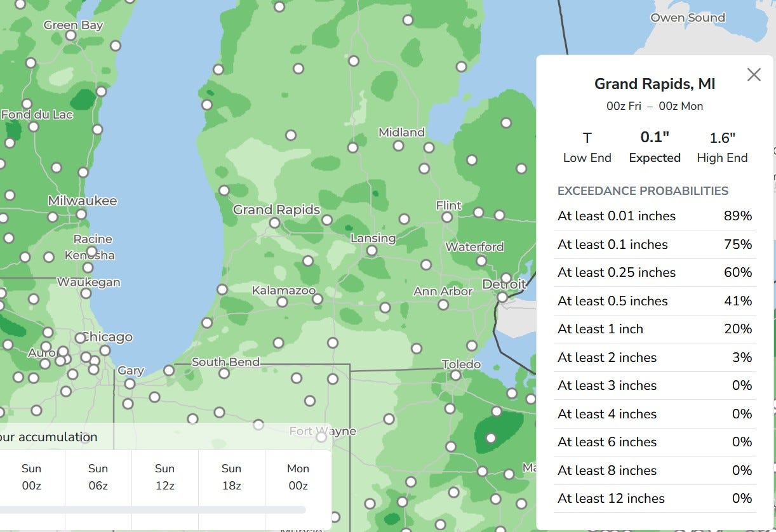Select the Waterford station marker
This screenshot has height=532, width=776.
[481, 261]
